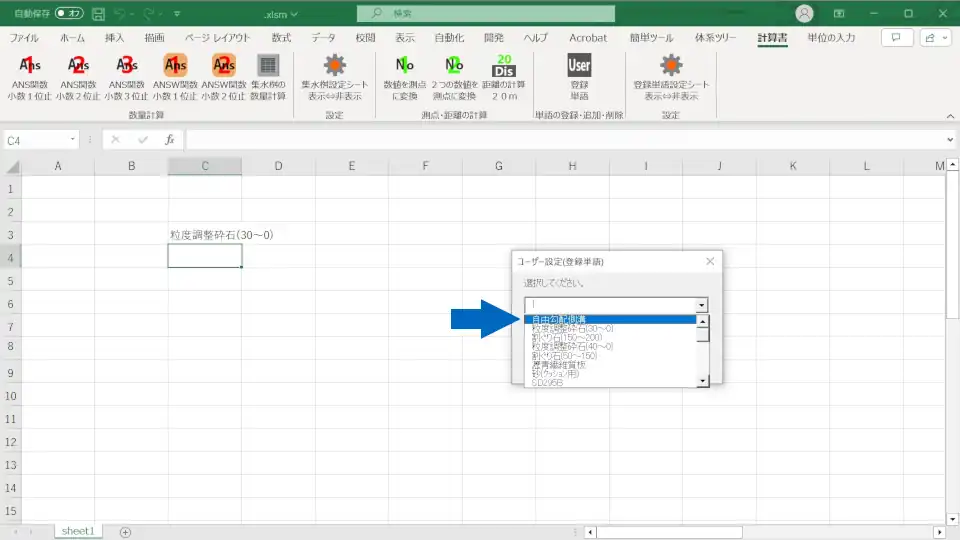Select the row 4 header
The width and height of the screenshot is (960, 540).
click(10, 258)
